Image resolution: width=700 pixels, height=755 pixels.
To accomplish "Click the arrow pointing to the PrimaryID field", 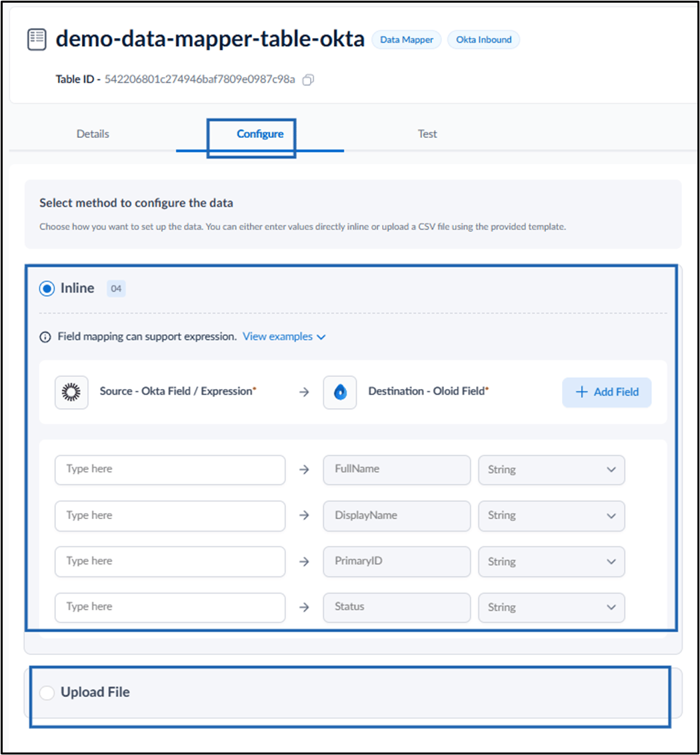I will (304, 562).
